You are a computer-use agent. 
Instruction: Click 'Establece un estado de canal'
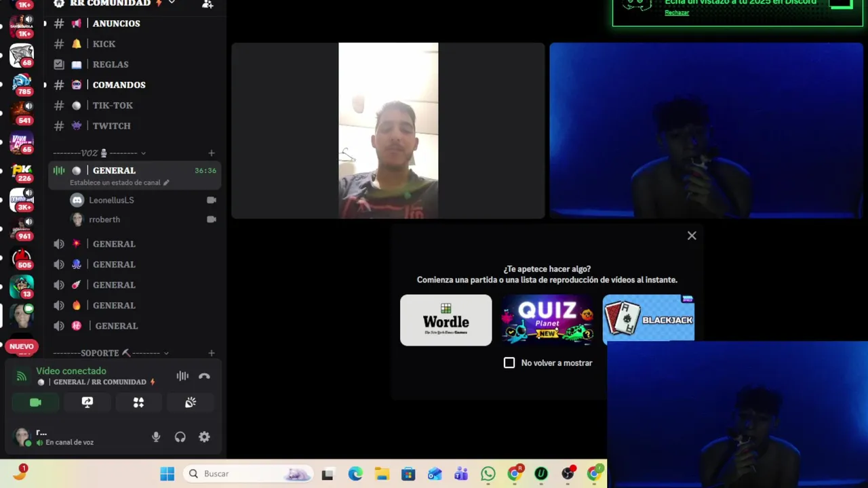(115, 183)
